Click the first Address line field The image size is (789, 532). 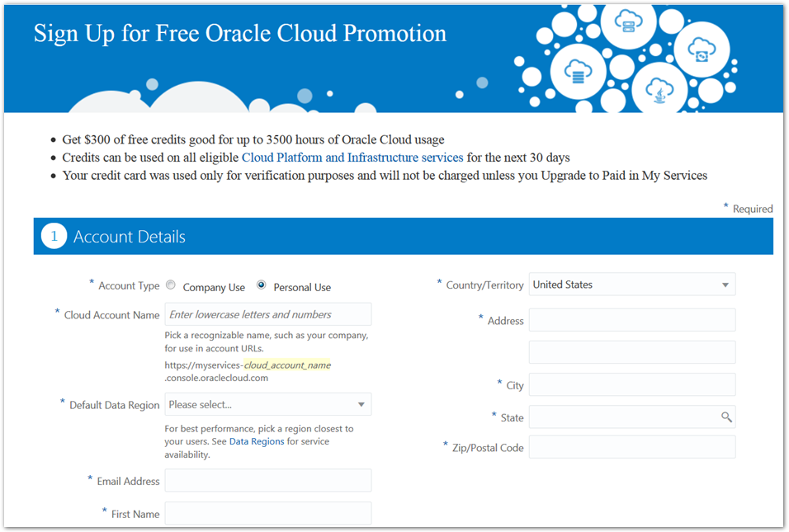[x=631, y=320]
